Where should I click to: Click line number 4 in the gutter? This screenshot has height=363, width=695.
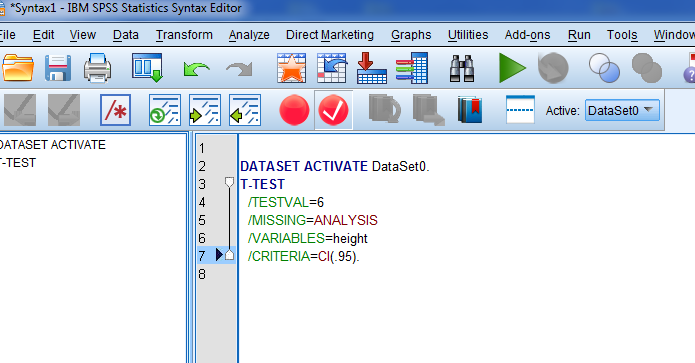202,202
